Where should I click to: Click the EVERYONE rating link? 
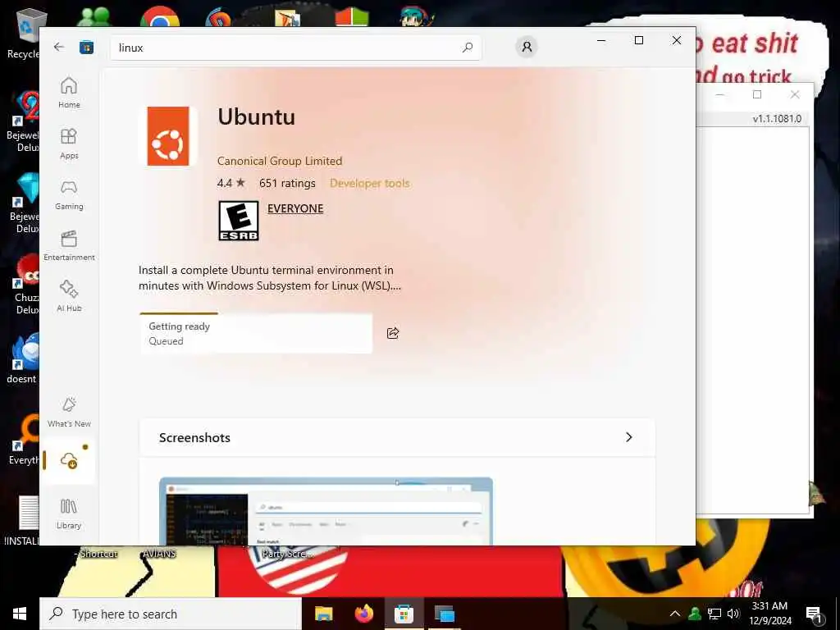[x=295, y=208]
